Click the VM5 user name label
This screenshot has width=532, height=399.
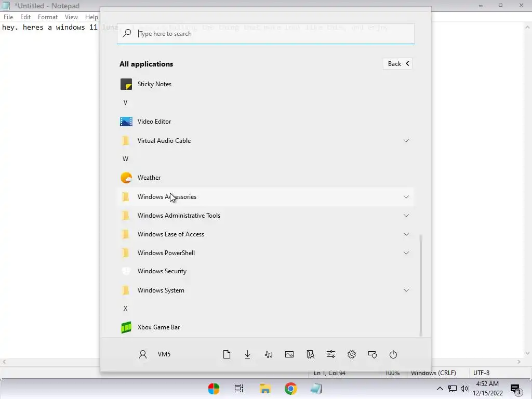(x=164, y=354)
